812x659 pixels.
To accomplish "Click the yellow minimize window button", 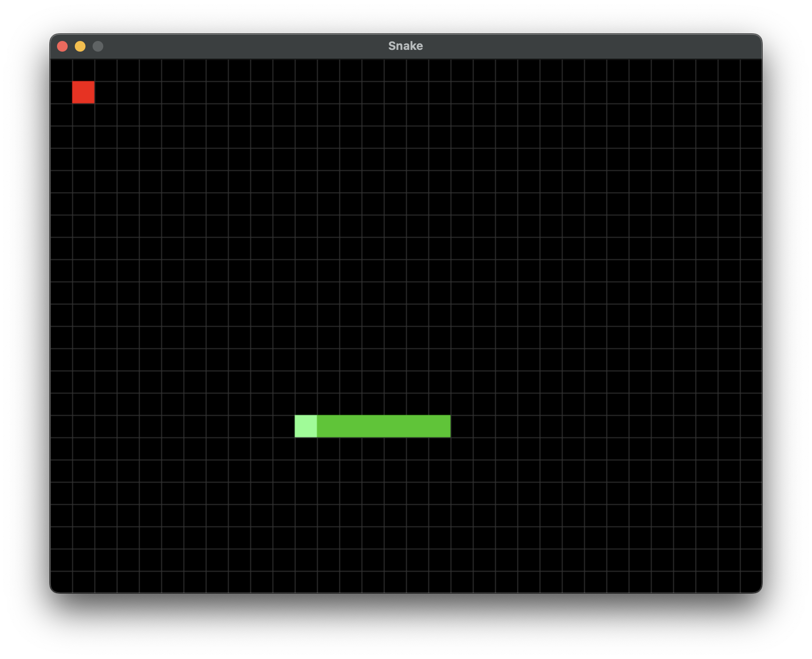I will click(x=80, y=46).
